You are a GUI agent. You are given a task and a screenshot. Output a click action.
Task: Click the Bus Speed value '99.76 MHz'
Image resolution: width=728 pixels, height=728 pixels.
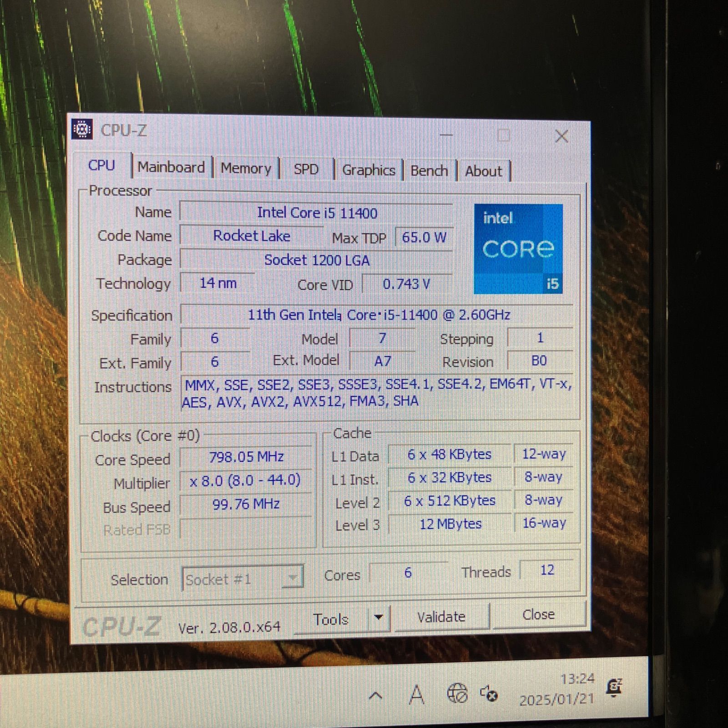click(x=246, y=504)
